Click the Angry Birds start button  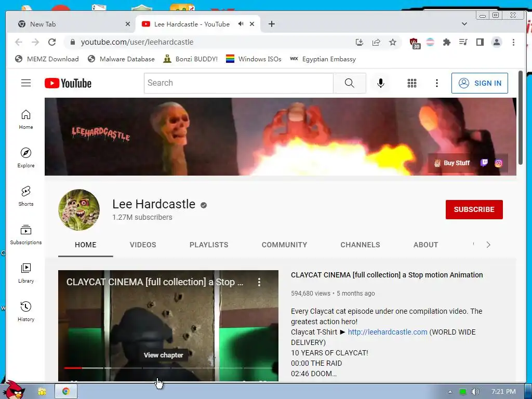pos(14,390)
